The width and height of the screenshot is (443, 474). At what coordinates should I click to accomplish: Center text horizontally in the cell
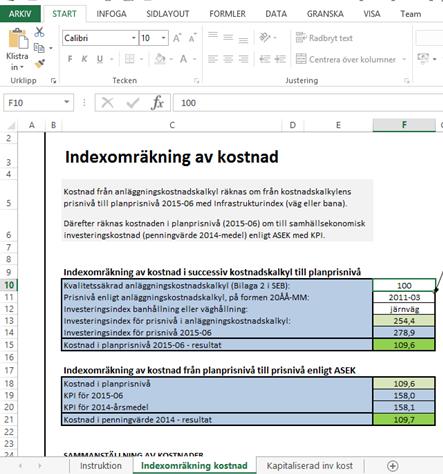click(x=228, y=59)
